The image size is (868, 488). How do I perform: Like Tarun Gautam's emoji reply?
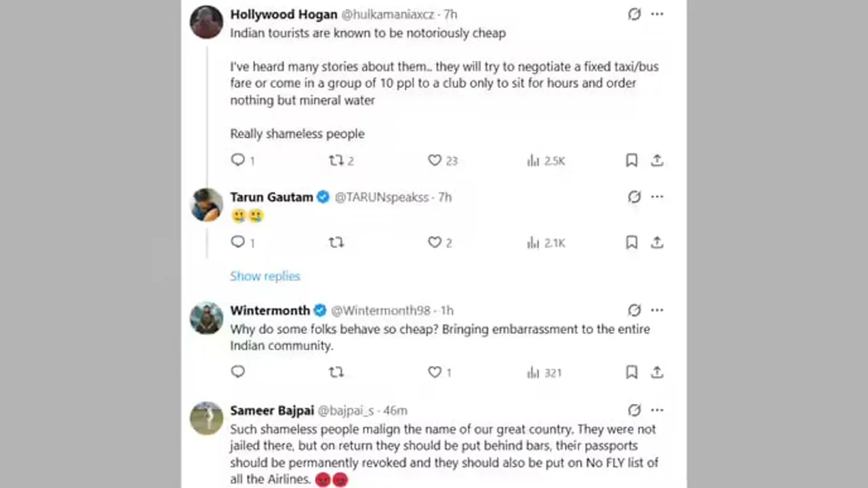(435, 243)
